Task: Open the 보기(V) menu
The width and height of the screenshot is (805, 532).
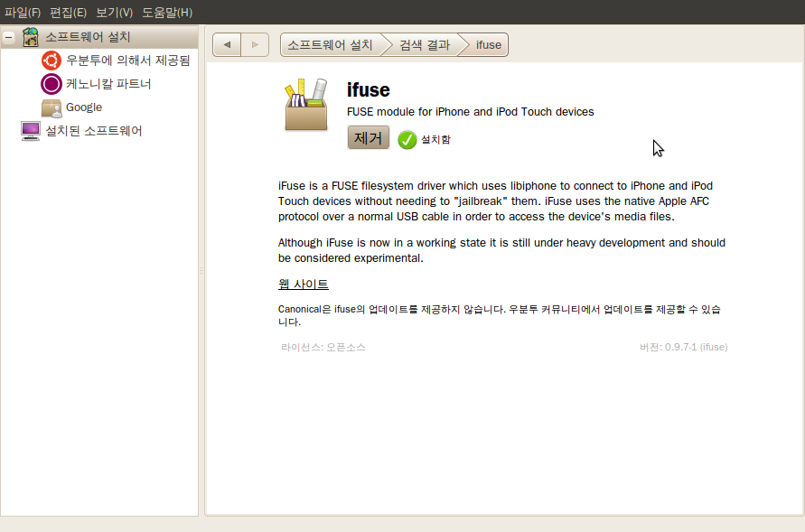Action: 114,13
